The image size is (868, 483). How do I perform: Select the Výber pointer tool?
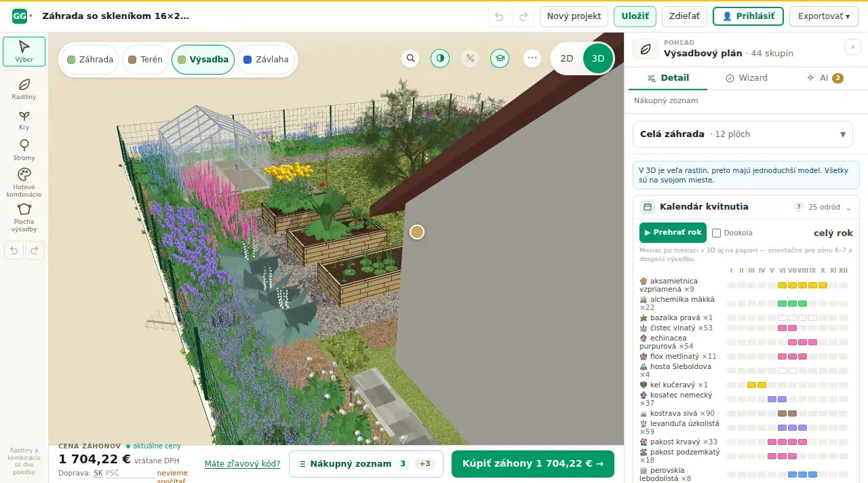[x=24, y=51]
